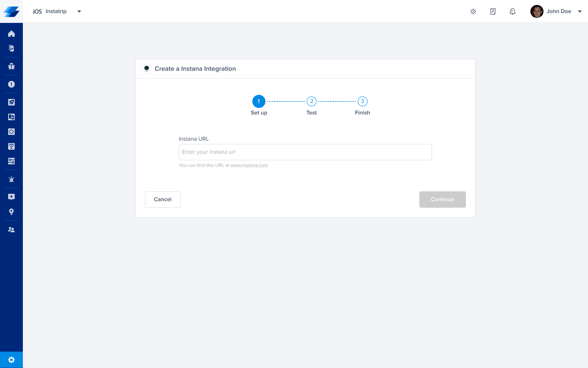The height and width of the screenshot is (368, 588).
Task: Open the wifi network icon in sidebar
Action: click(11, 146)
